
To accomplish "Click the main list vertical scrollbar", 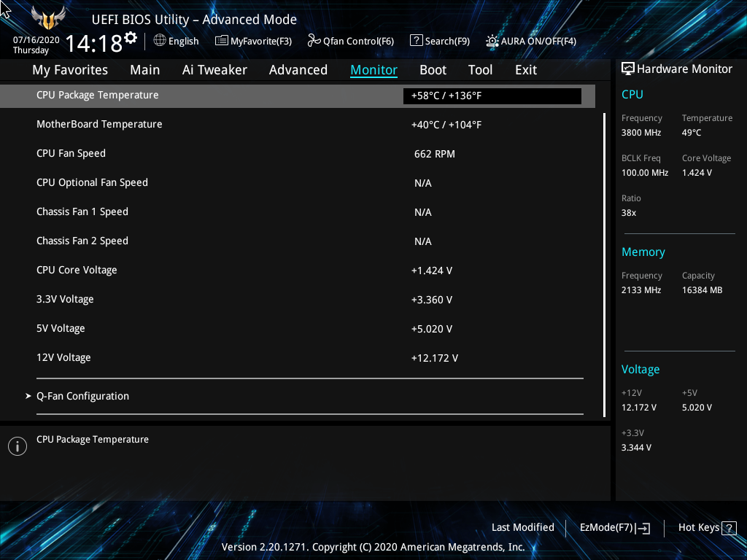I will [604, 265].
